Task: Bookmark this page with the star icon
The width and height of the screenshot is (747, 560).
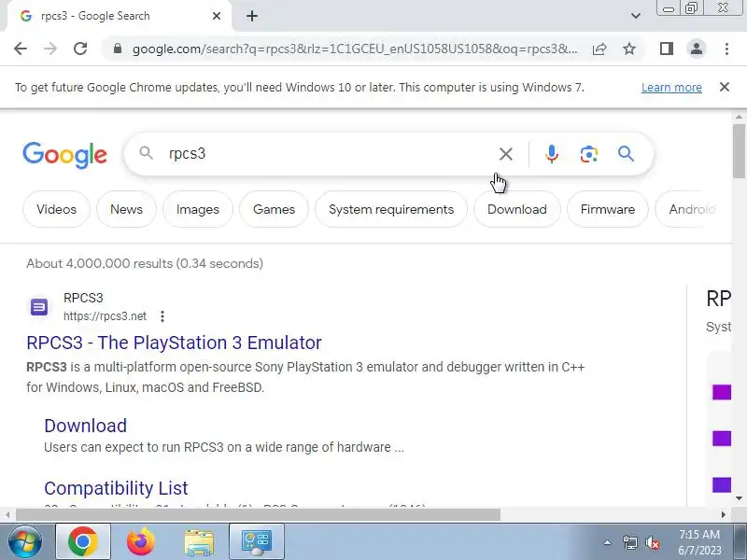Action: [629, 49]
